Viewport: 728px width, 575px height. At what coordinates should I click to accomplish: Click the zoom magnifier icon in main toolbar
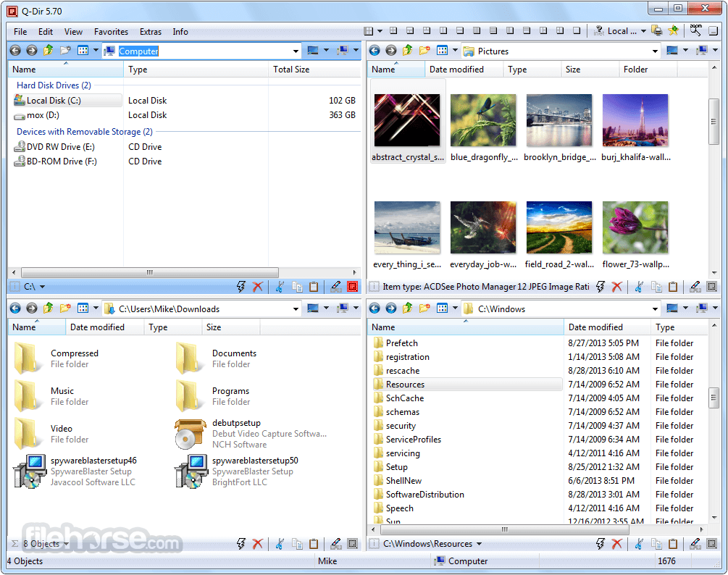pos(696,30)
